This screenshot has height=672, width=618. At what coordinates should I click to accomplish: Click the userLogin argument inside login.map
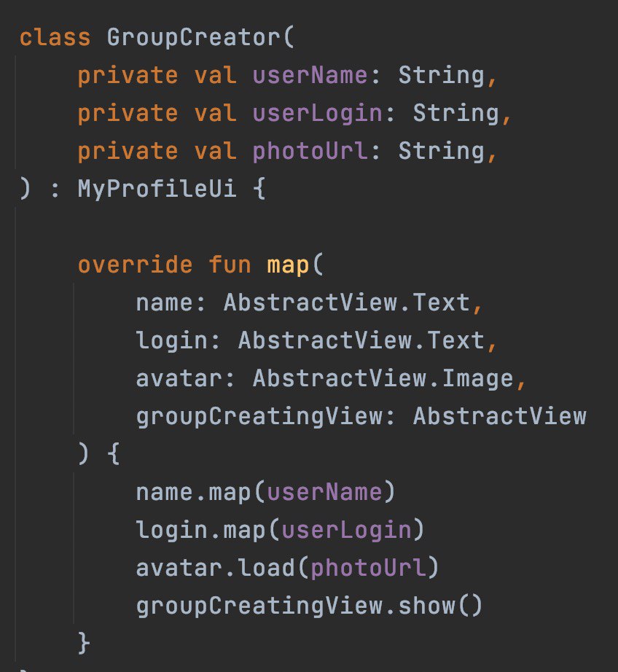point(346,531)
